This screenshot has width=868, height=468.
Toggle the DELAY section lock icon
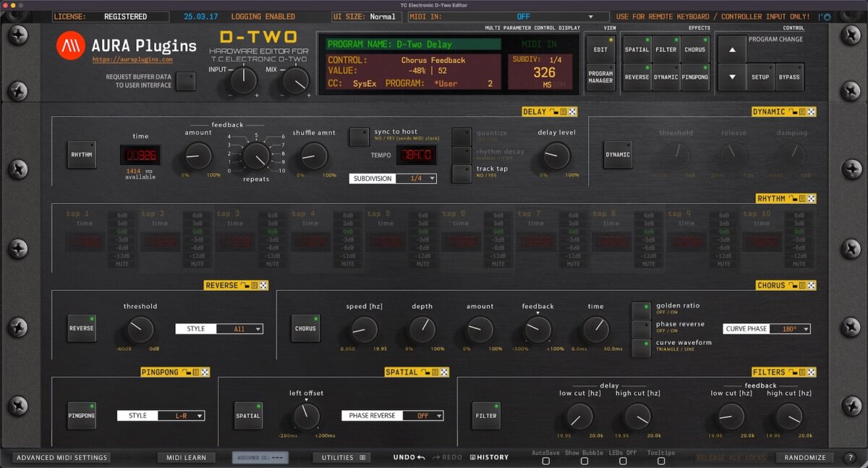(x=553, y=112)
